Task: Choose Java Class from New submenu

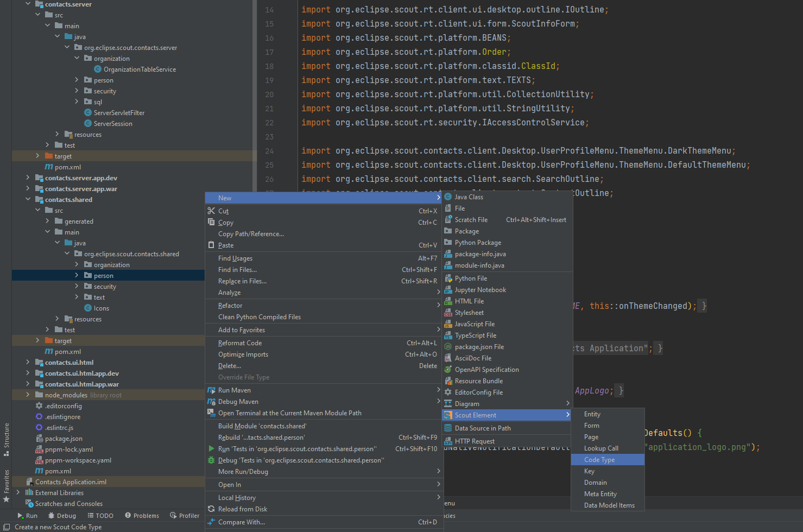Action: pos(469,197)
